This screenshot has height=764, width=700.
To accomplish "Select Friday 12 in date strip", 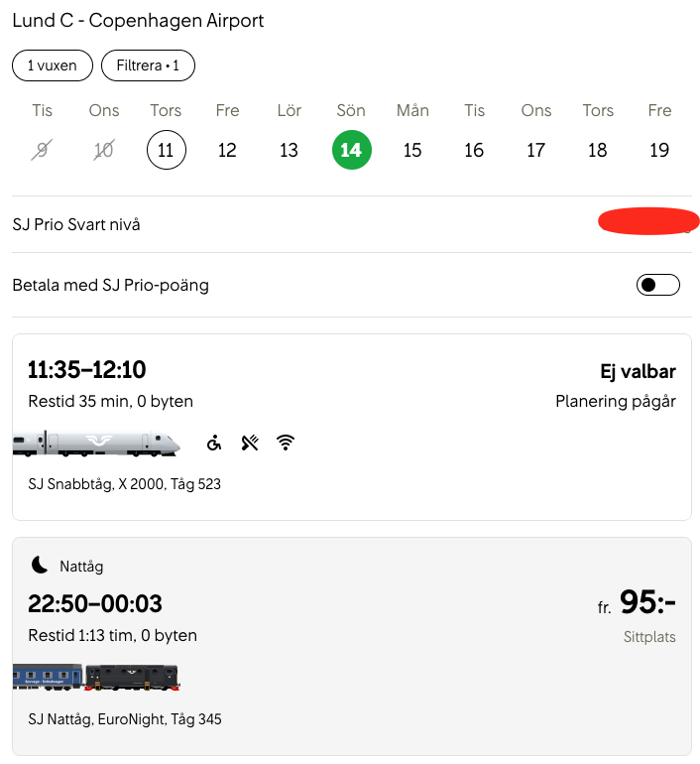I will (227, 151).
